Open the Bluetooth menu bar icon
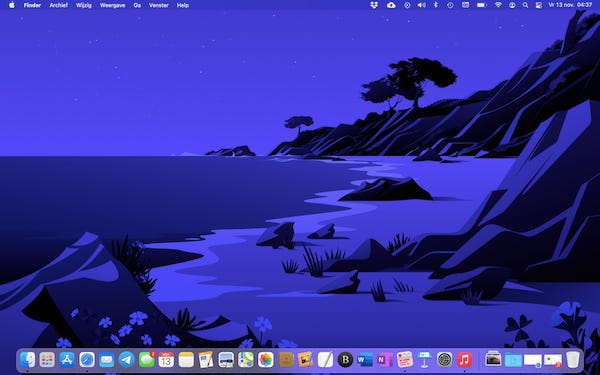This screenshot has width=600, height=375. [435, 5]
